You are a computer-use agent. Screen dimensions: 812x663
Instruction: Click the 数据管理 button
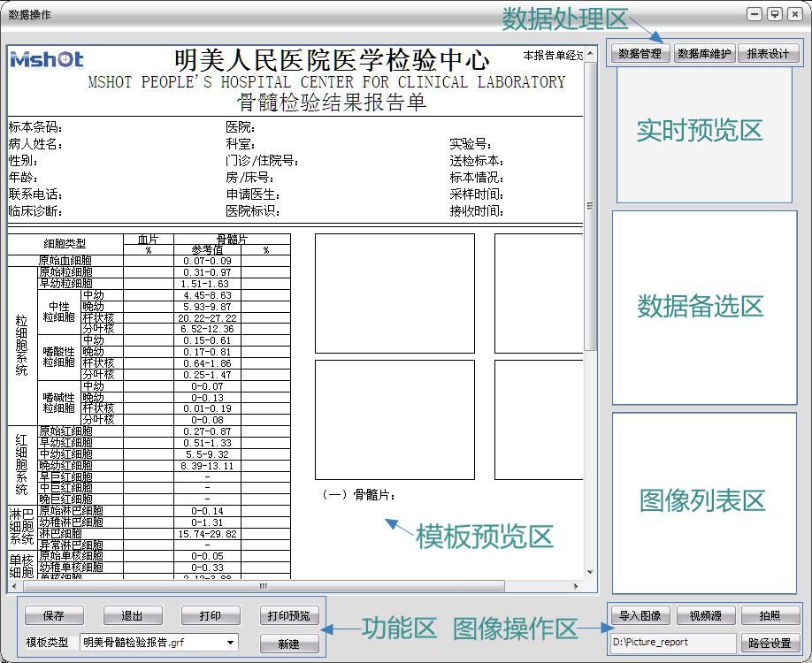pyautogui.click(x=640, y=54)
